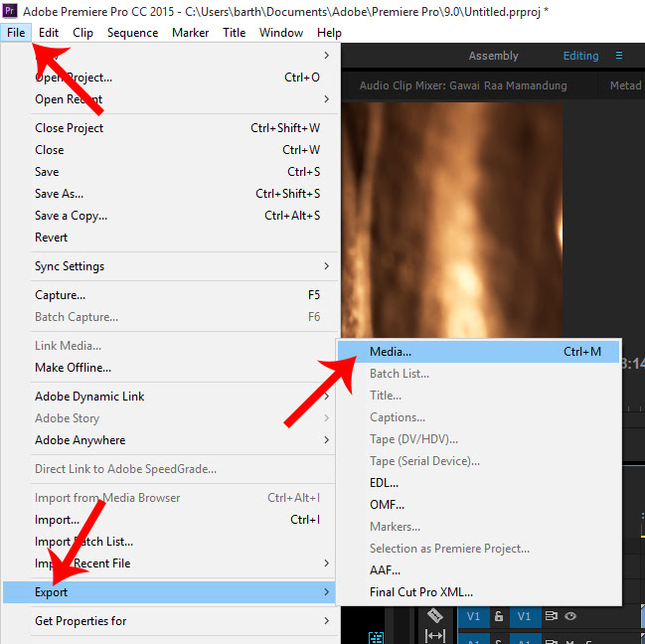This screenshot has height=644, width=645.
Task: Open the Clip menu
Action: point(82,33)
